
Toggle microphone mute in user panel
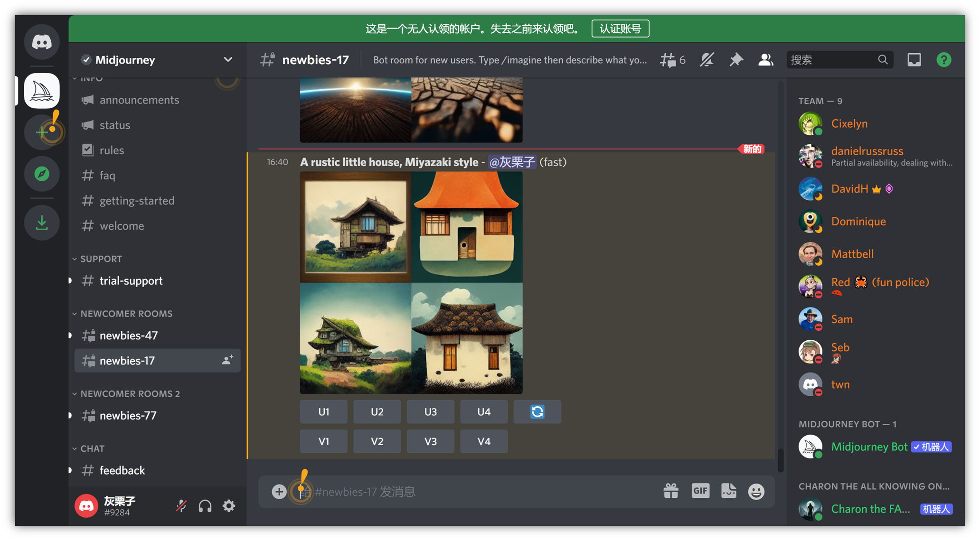coord(181,506)
